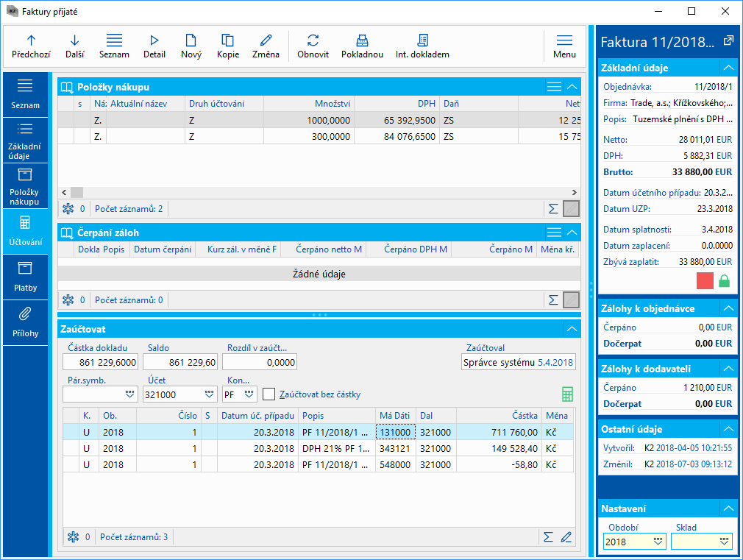This screenshot has height=560, width=743.
Task: Switch to the Platby sidebar tab
Action: coord(26,277)
